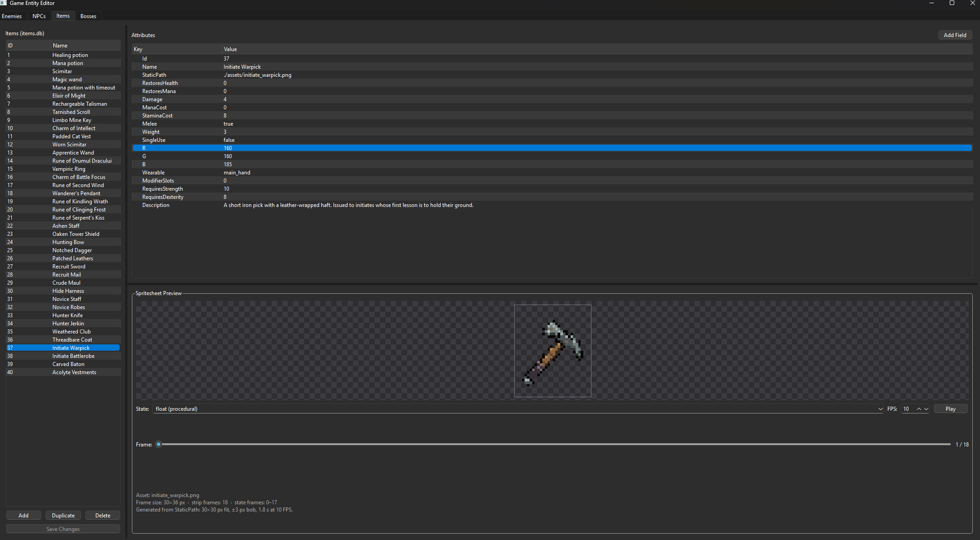Click the Add Field button
Screen dimensions: 980x540
coord(955,35)
